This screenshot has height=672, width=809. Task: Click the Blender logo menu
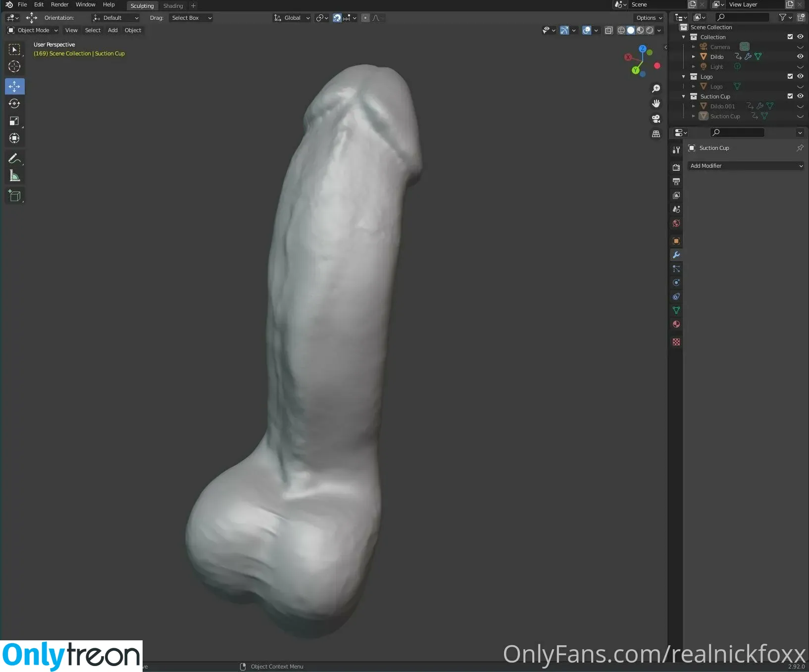point(9,4)
